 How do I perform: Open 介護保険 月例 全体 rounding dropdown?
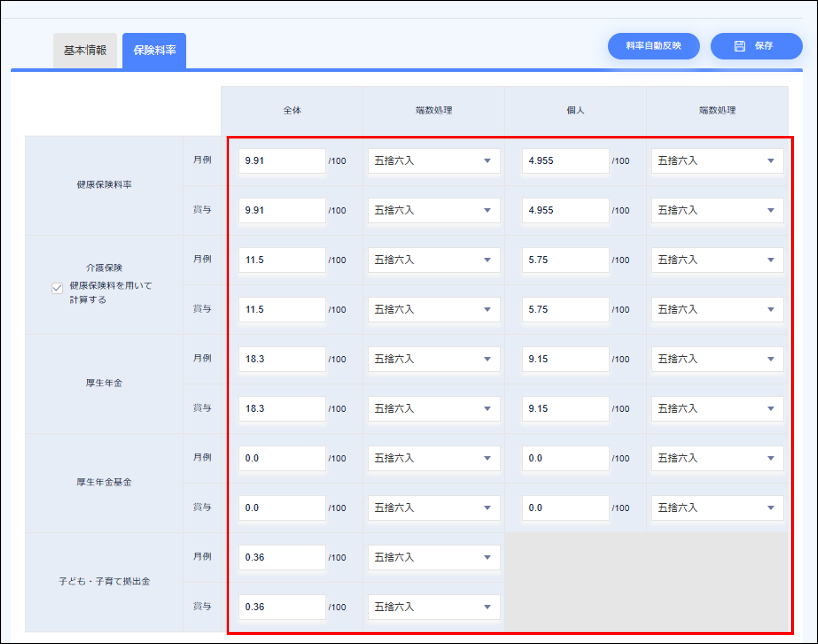coord(434,260)
